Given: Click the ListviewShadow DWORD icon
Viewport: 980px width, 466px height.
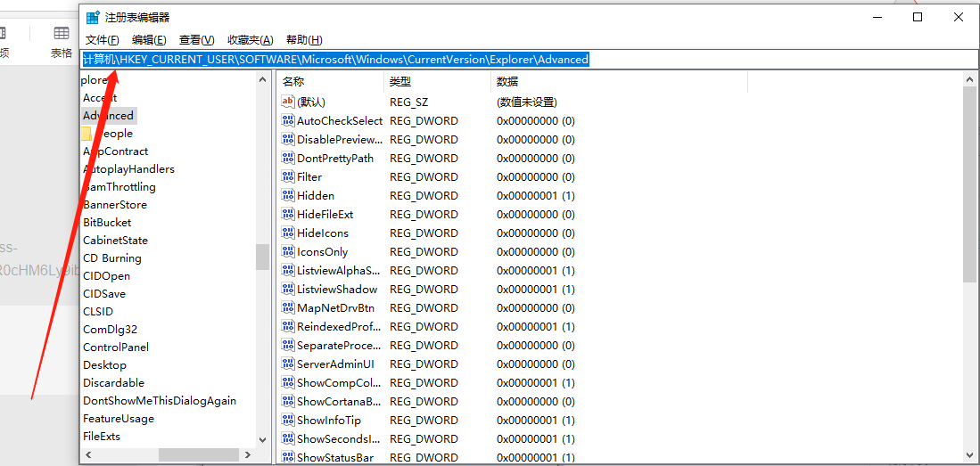Looking at the screenshot, I should pyautogui.click(x=287, y=289).
